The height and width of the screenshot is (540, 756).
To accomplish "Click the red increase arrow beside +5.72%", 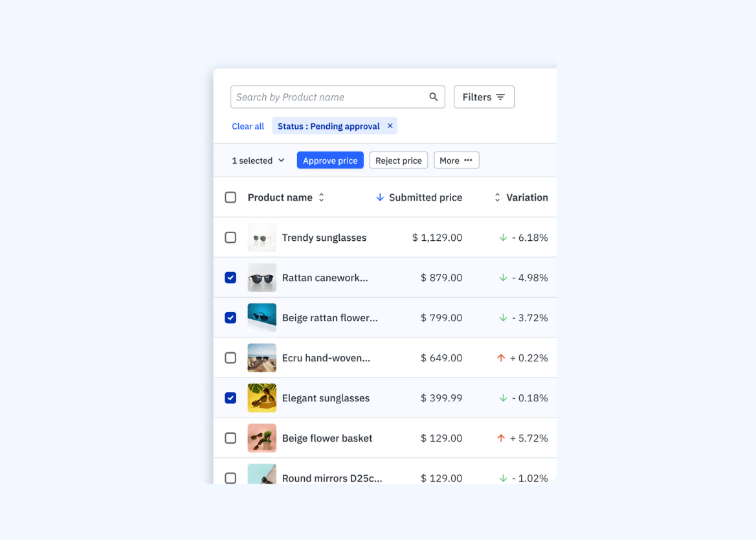I will [502, 438].
